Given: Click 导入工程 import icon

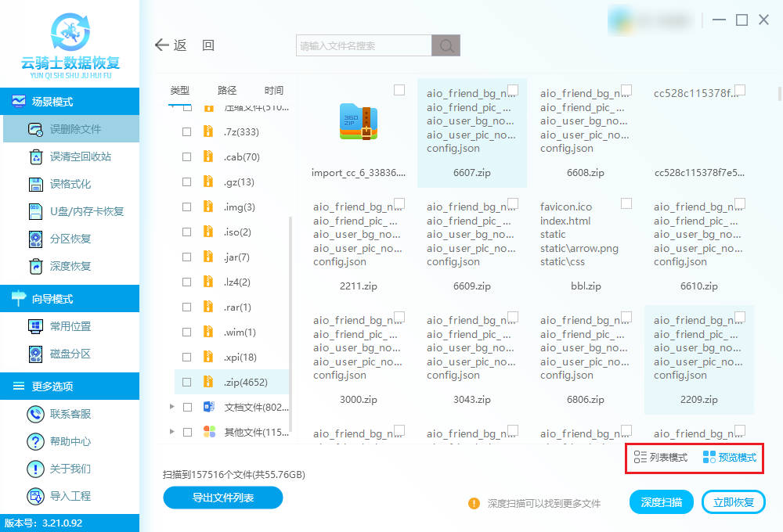Looking at the screenshot, I should (35, 496).
